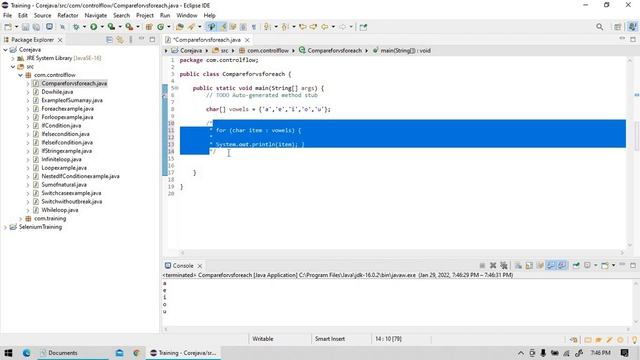Click Remove Launch icon in Console
Viewport: 640px width, 360px height.
click(493, 265)
